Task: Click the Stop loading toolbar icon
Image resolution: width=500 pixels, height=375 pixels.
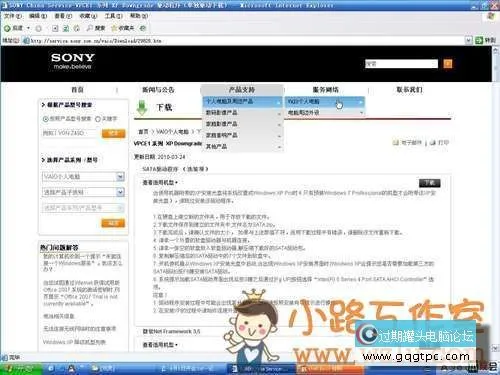Action: click(x=55, y=29)
